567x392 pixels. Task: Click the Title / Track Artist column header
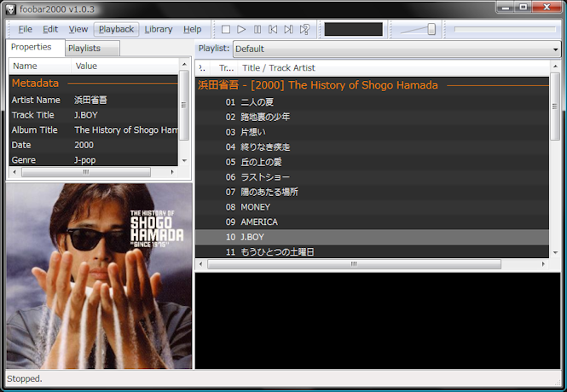(x=393, y=68)
